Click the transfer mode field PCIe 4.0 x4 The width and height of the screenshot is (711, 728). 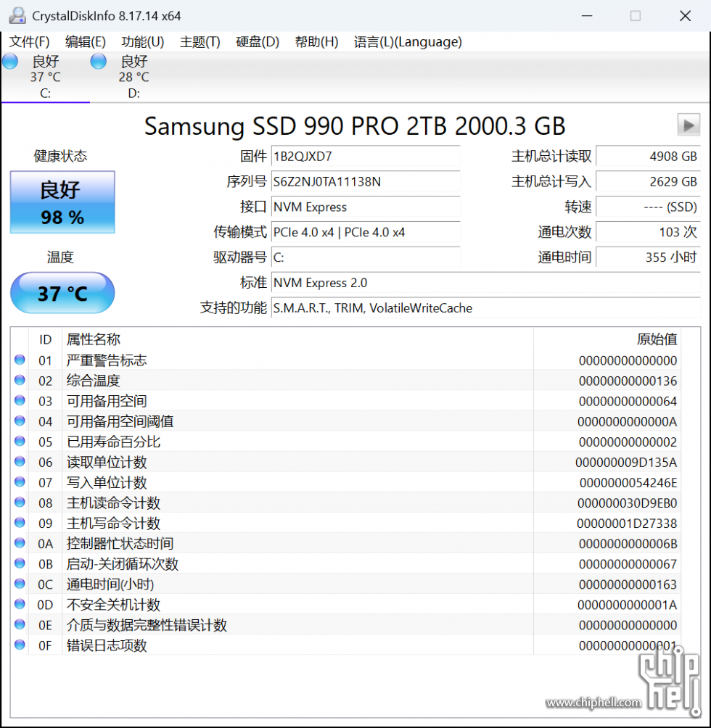tap(366, 232)
